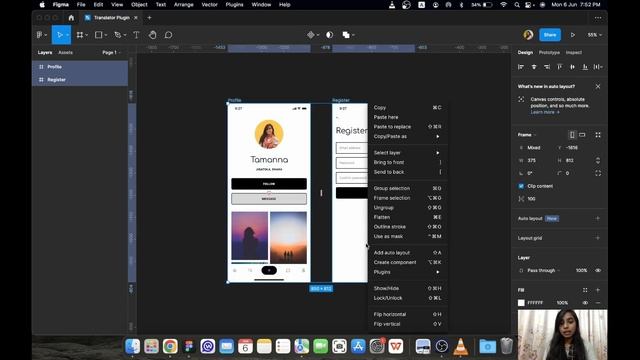
Task: Open the Learn more link
Action: [x=545, y=112]
